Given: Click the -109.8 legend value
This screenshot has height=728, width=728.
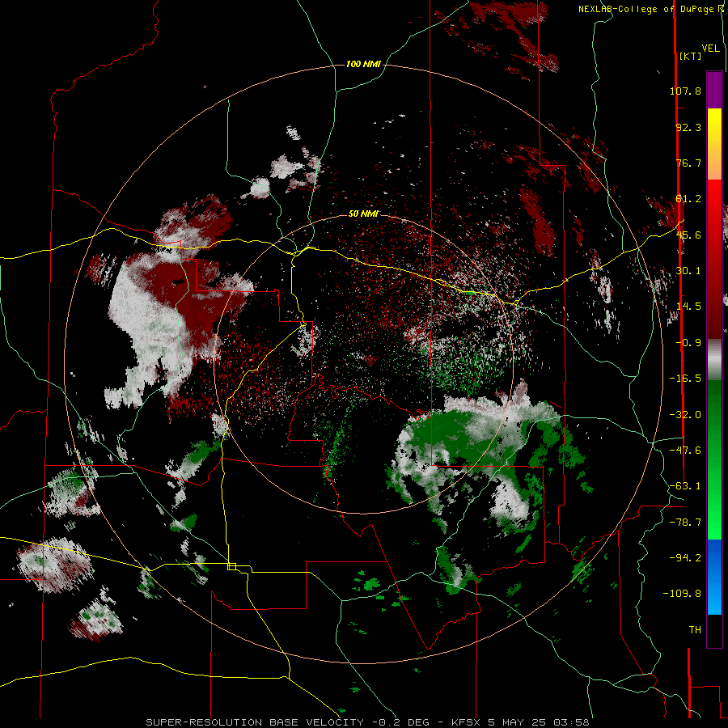Looking at the screenshot, I should pos(682,594).
